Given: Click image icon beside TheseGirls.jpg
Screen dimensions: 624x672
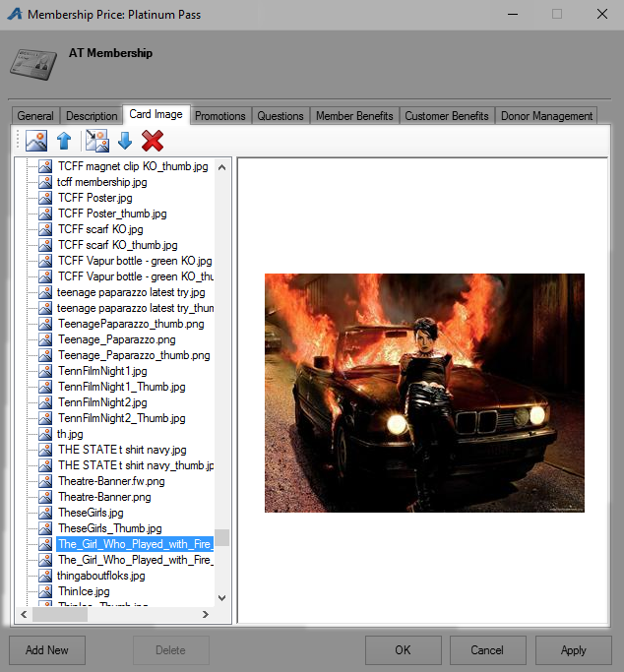Looking at the screenshot, I should (45, 513).
